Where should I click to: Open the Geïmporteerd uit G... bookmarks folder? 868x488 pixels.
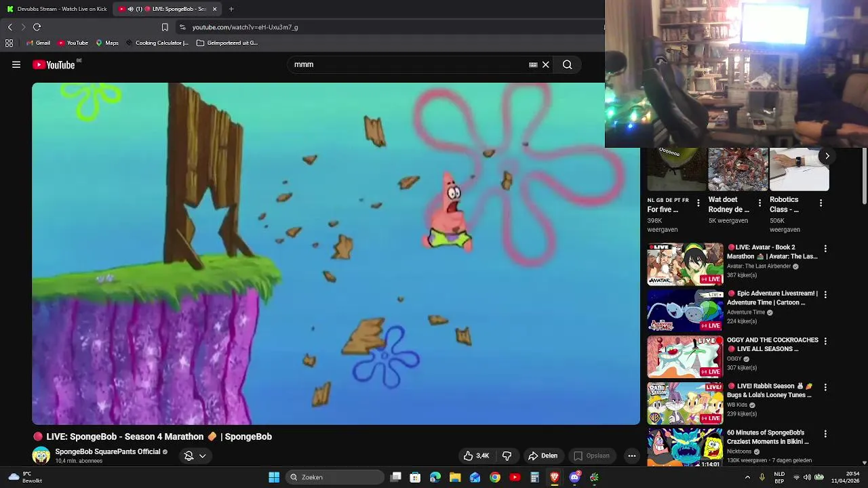[x=227, y=43]
